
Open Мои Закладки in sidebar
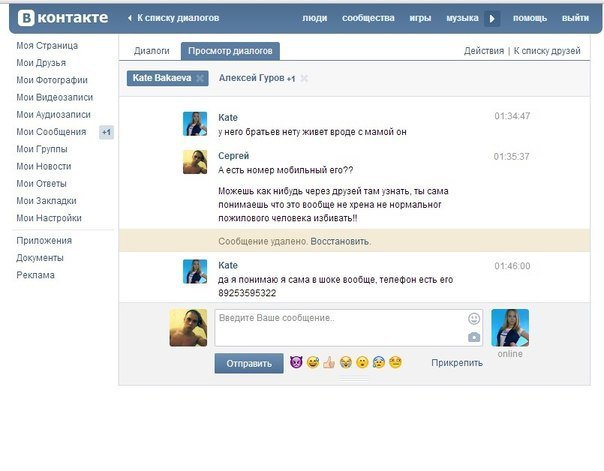[x=47, y=201]
